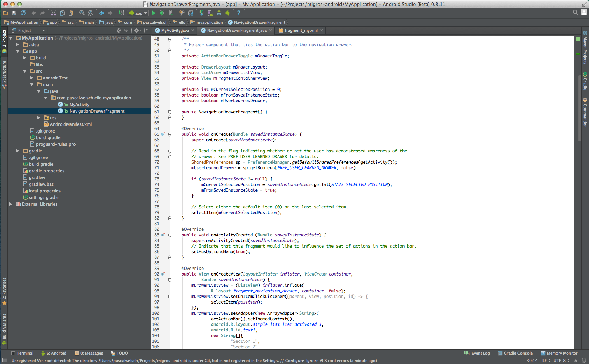Collapse the onCreate method using its fold marker
Image resolution: width=589 pixels, height=364 pixels.
tap(170, 134)
